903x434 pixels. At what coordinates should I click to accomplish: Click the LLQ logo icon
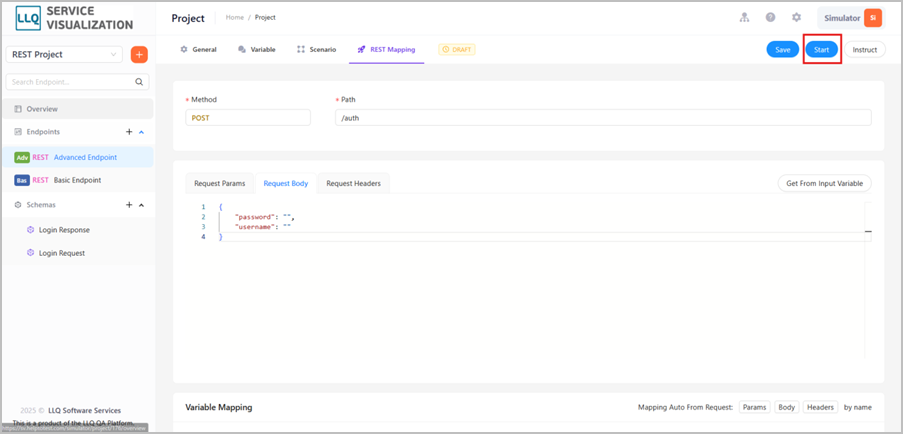pos(28,17)
